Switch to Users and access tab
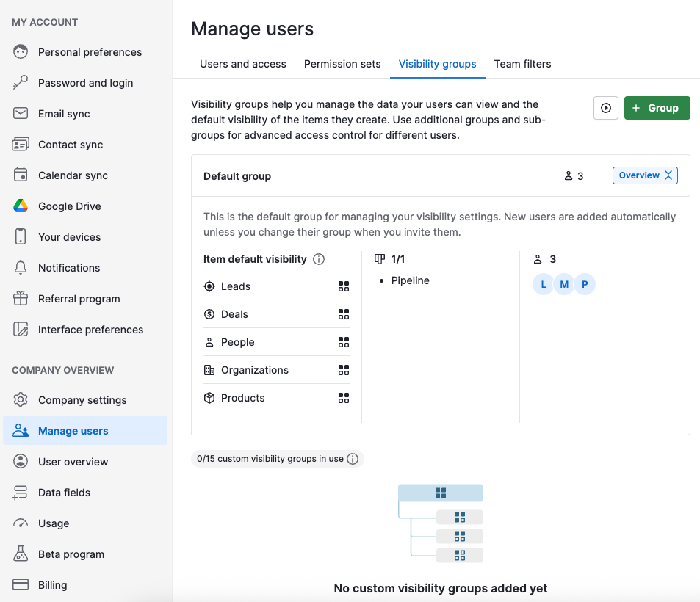Viewport: 700px width, 602px height. coord(243,64)
